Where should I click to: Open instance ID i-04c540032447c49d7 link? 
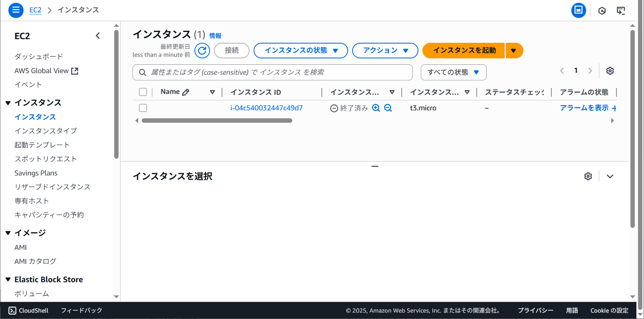(x=266, y=108)
